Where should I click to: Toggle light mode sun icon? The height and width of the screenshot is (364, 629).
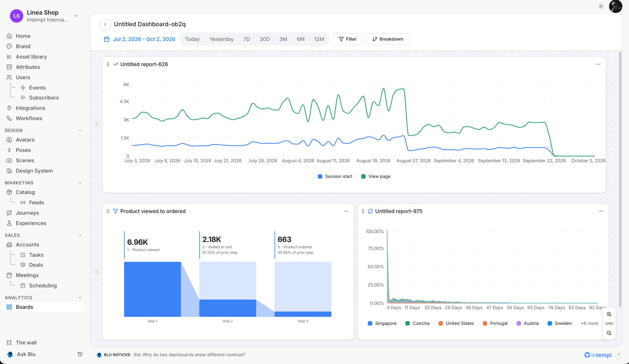(601, 6)
